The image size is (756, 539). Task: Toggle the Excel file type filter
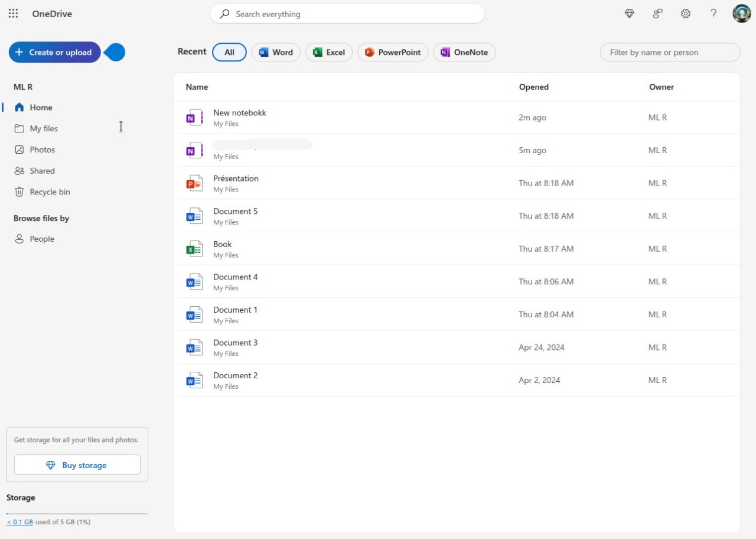[x=328, y=52]
